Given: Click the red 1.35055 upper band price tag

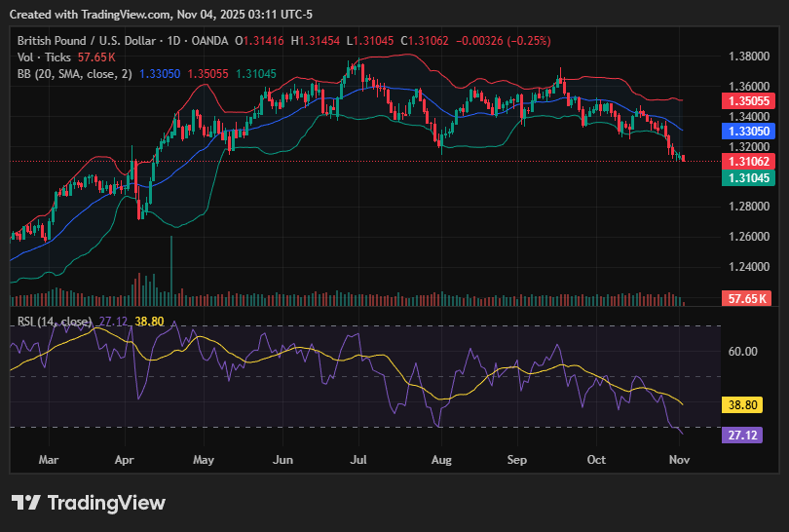Looking at the screenshot, I should (746, 100).
